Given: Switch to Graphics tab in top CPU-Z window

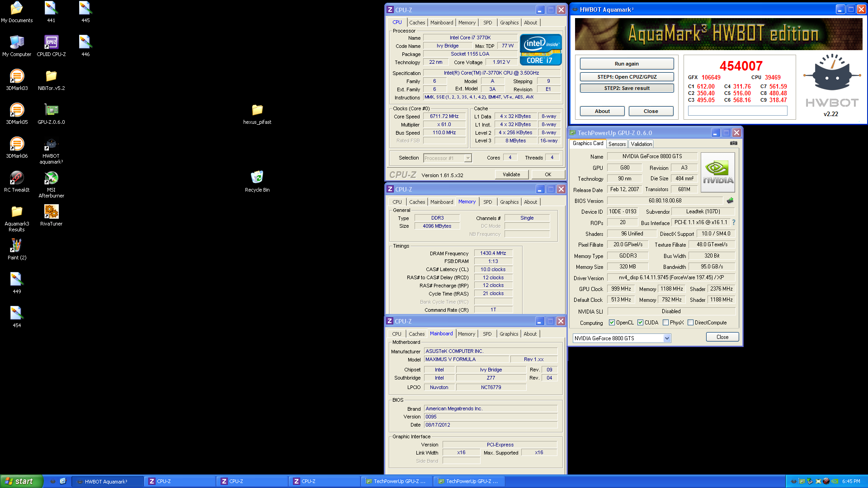Looking at the screenshot, I should click(x=509, y=23).
